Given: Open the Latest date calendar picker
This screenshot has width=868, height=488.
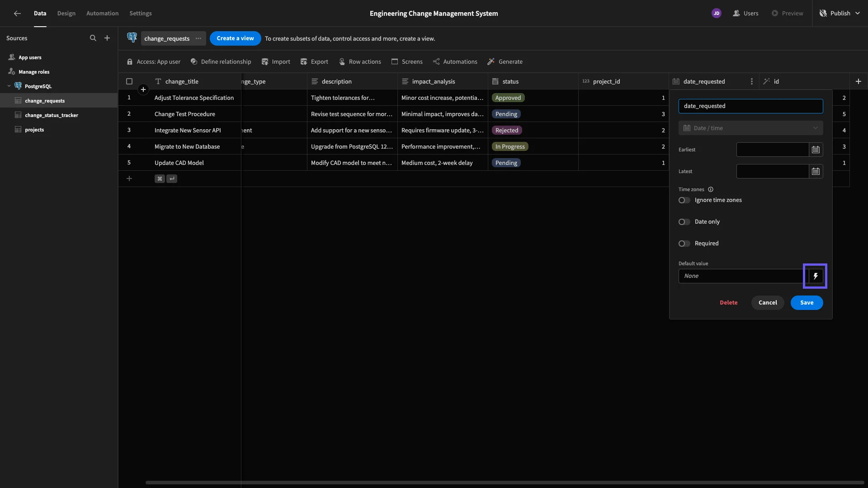Looking at the screenshot, I should coord(816,171).
